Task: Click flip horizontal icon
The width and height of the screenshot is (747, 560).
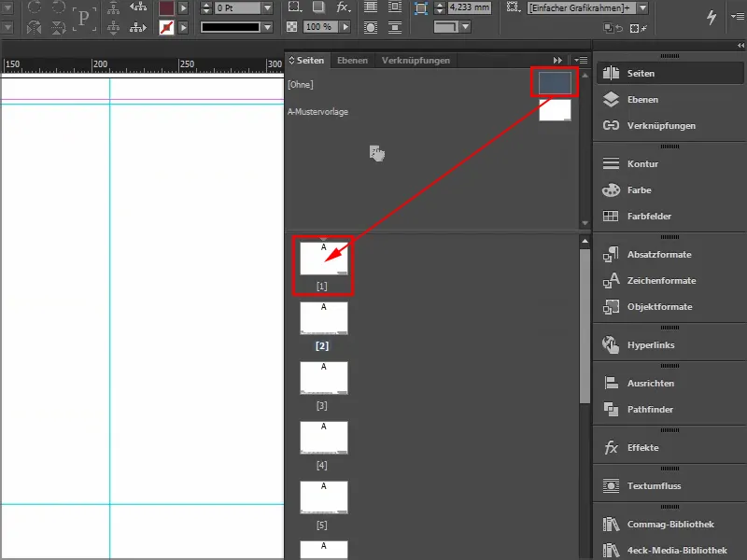Action: (35, 28)
